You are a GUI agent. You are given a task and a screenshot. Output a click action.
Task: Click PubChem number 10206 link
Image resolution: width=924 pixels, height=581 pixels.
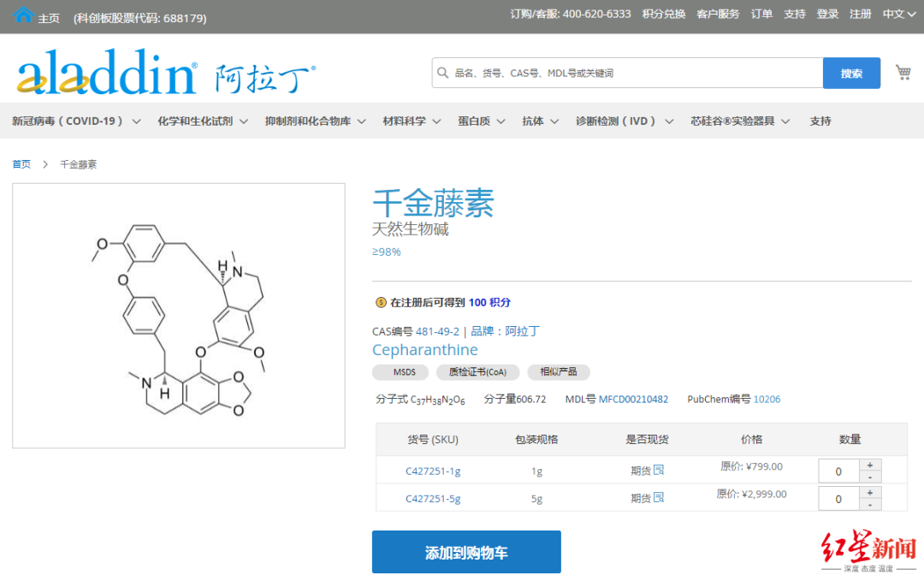tap(767, 399)
